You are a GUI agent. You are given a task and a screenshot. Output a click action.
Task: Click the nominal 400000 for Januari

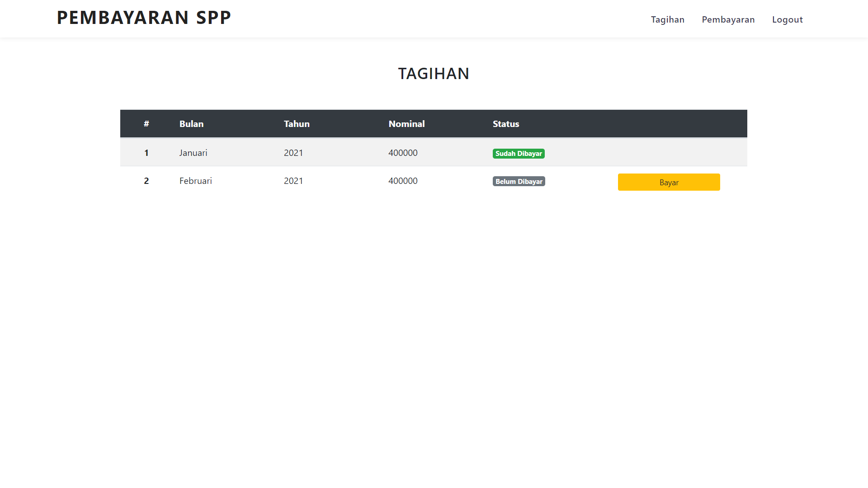tap(403, 153)
